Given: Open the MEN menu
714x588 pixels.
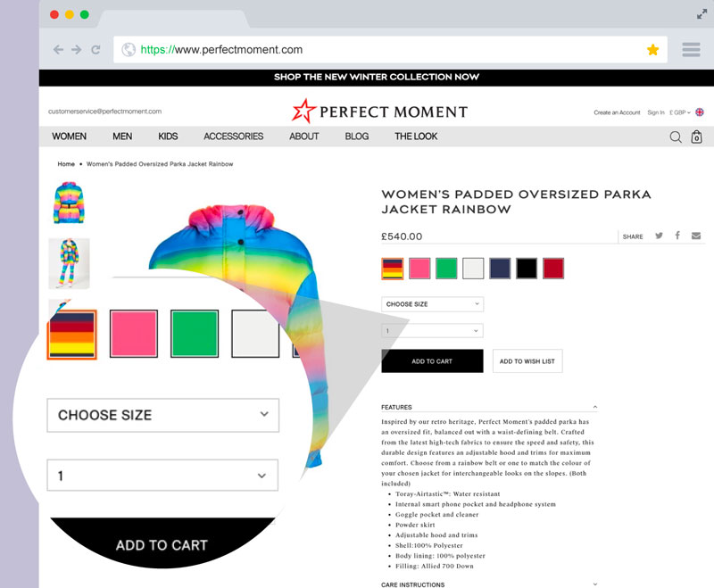Looking at the screenshot, I should (x=122, y=137).
